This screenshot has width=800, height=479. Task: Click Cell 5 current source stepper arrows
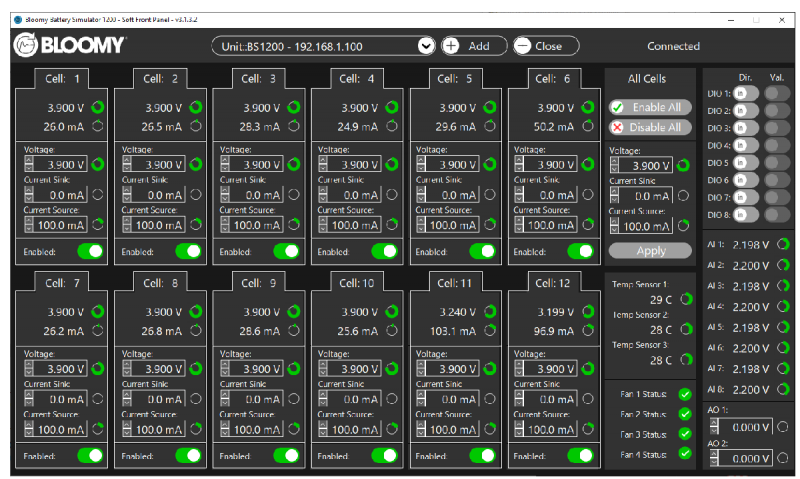tap(421, 224)
